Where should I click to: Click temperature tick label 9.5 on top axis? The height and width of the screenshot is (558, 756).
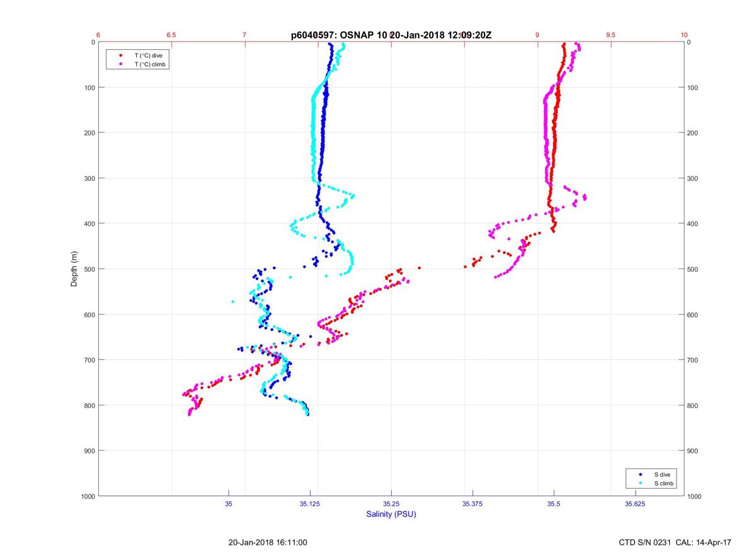pos(610,35)
